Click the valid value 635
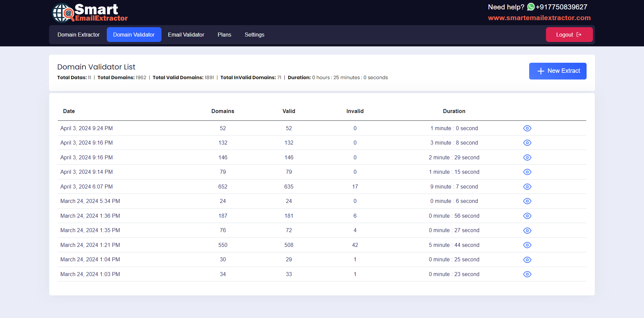This screenshot has height=318, width=644. 289,187
